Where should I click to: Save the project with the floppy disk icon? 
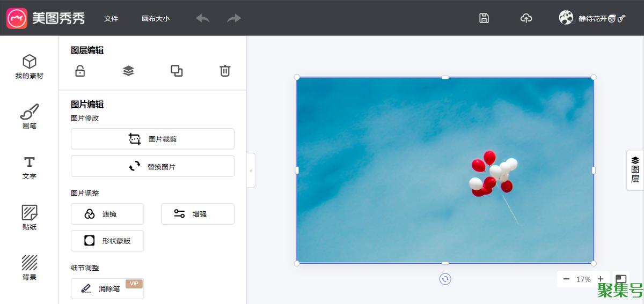coord(484,18)
